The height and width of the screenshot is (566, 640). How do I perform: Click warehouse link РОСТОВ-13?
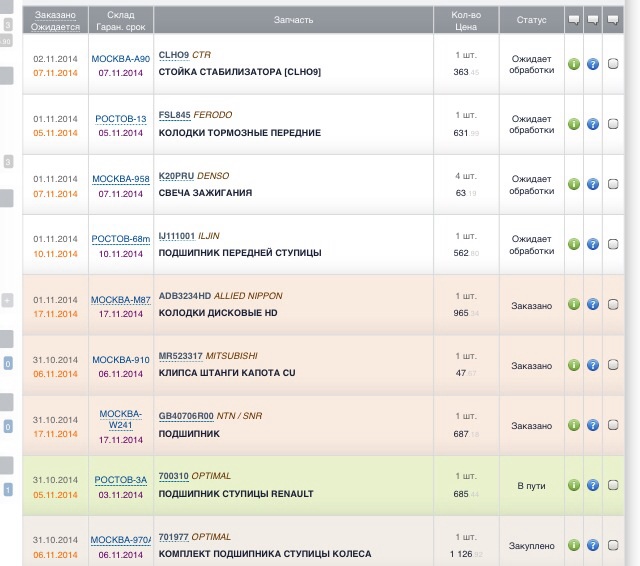[120, 119]
